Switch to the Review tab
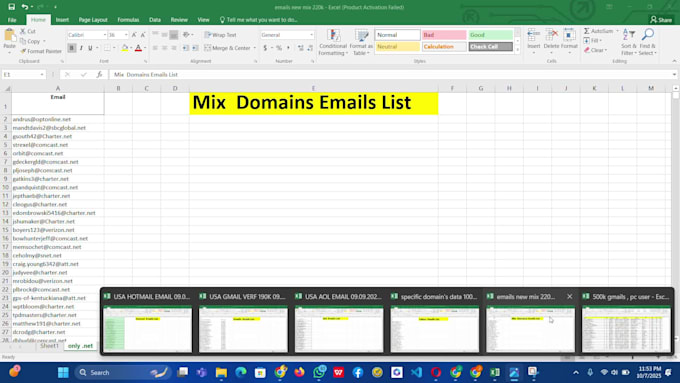This screenshot has width=680, height=383. click(x=179, y=20)
